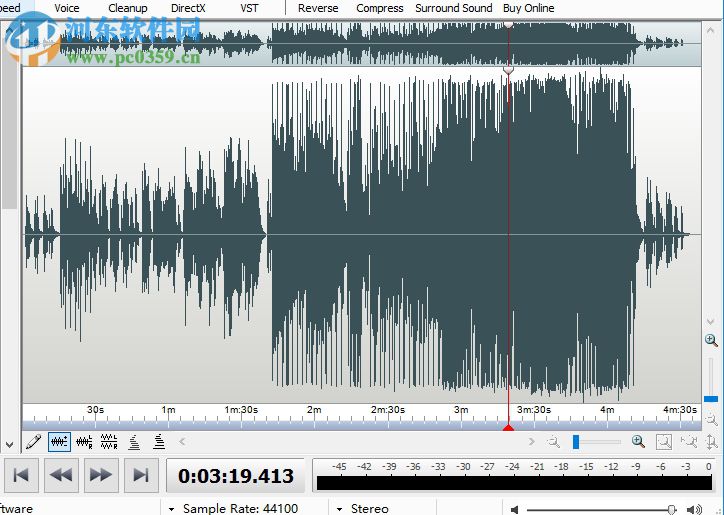The width and height of the screenshot is (724, 515).
Task: Select the larger spectral view icon
Action: coord(159,442)
